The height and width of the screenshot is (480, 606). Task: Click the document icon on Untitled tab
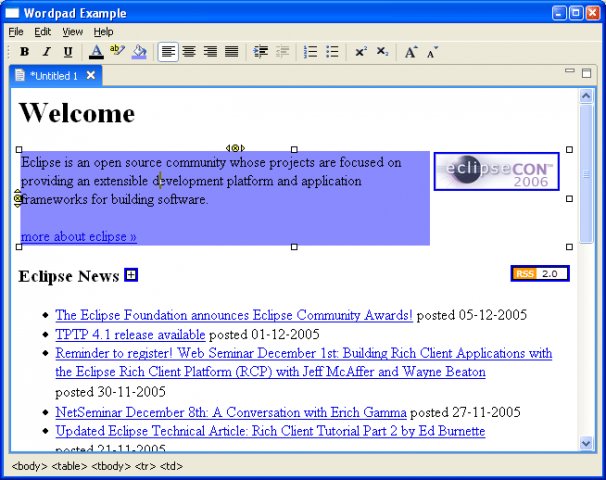point(20,75)
